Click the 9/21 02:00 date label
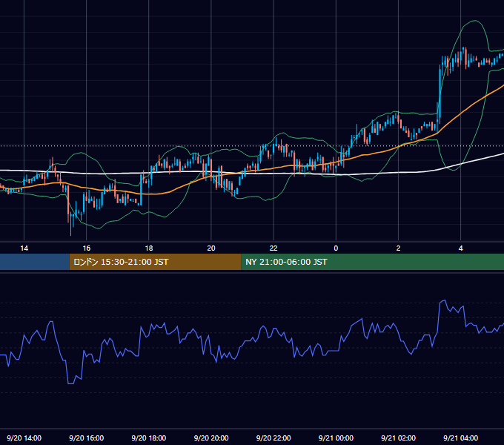This screenshot has width=504, height=445. click(398, 438)
